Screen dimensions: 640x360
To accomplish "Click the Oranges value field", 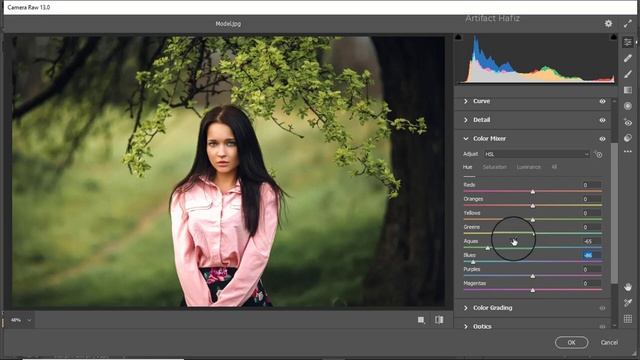I will click(591, 199).
